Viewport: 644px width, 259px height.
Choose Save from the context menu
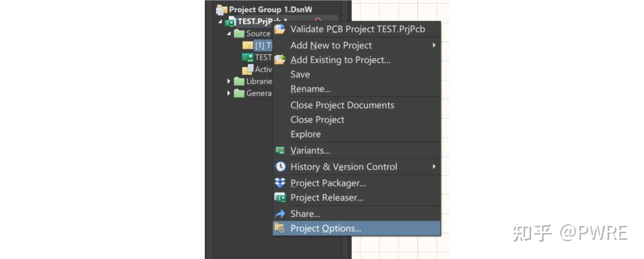300,74
